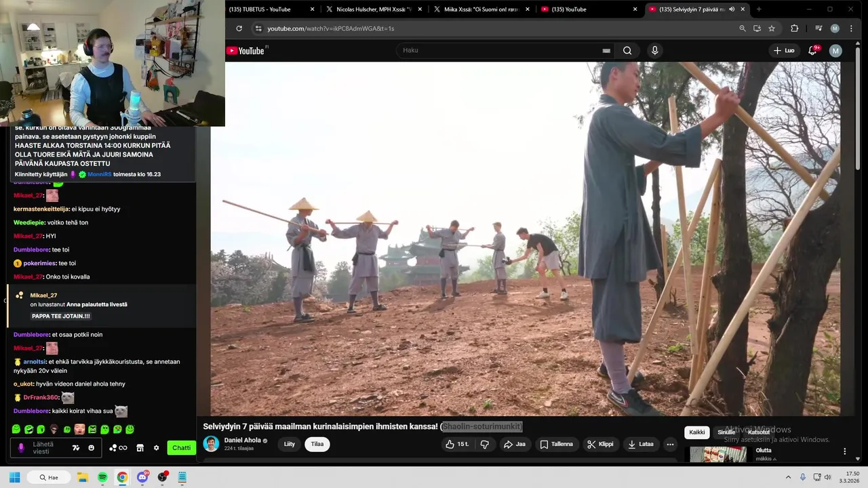
Task: Click the sunglasses face emote in quick row
Action: pos(54,429)
